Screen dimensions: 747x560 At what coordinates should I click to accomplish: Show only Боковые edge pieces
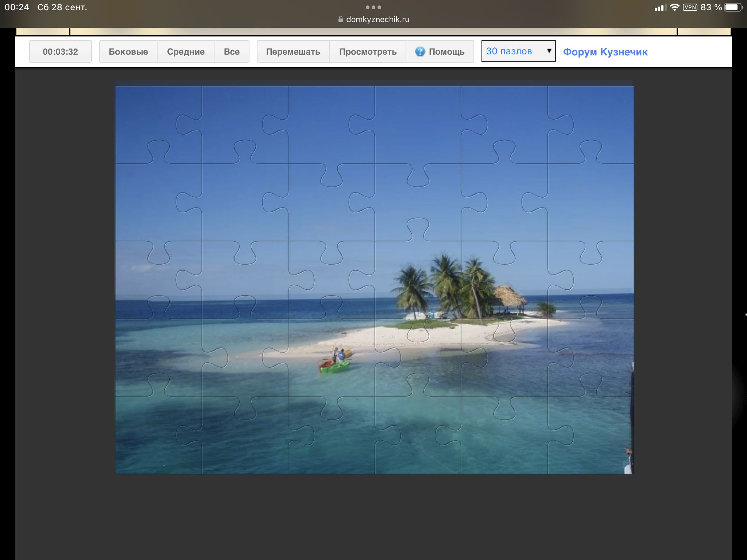pos(128,52)
